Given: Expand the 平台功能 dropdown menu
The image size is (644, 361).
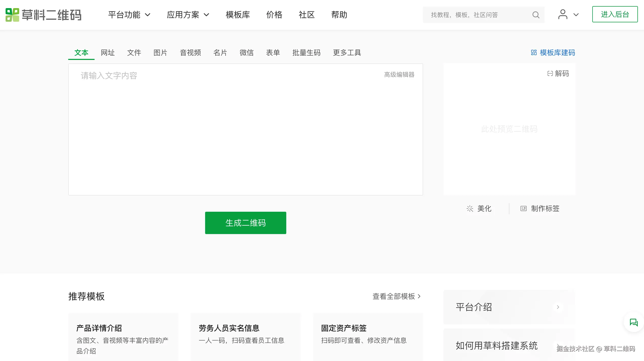Looking at the screenshot, I should pyautogui.click(x=129, y=15).
